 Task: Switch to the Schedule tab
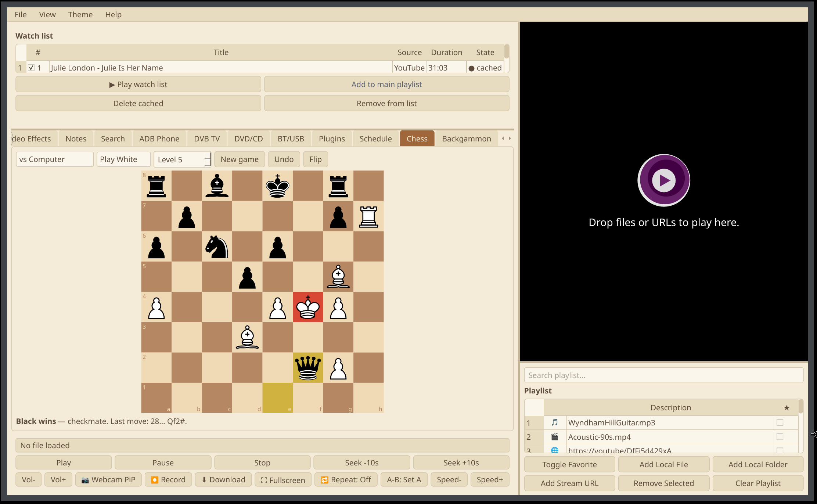[375, 139]
